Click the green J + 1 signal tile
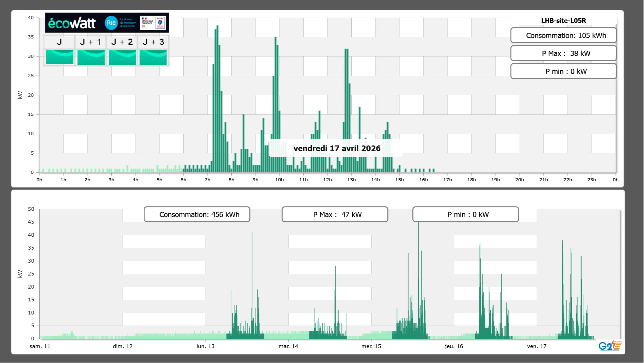This screenshot has height=363, width=644. click(x=91, y=57)
